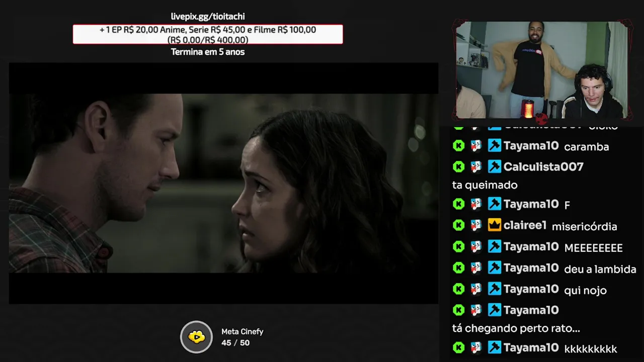The height and width of the screenshot is (362, 644).
Task: Click the green Kick badge on the "deu a lambida" row
Action: click(459, 268)
